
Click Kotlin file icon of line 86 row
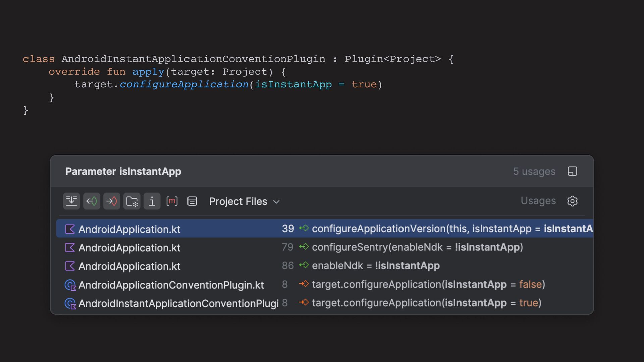pos(70,266)
